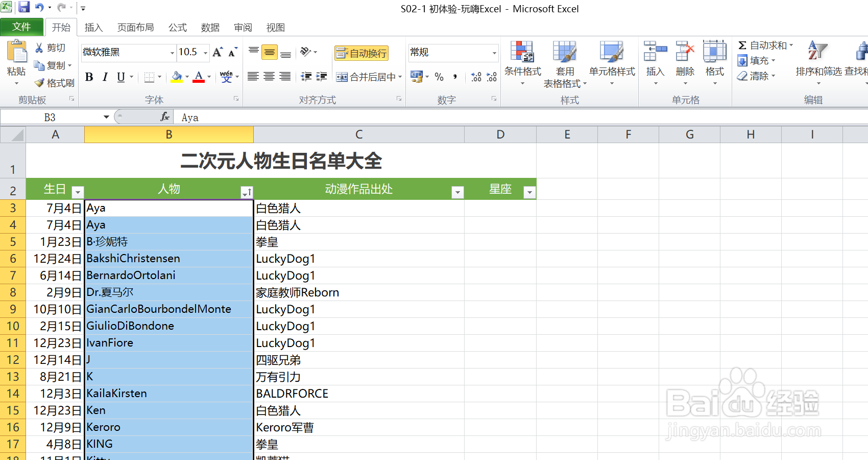The width and height of the screenshot is (868, 460).
Task: Open the 人物 column sort filter dropdown
Action: click(x=247, y=192)
